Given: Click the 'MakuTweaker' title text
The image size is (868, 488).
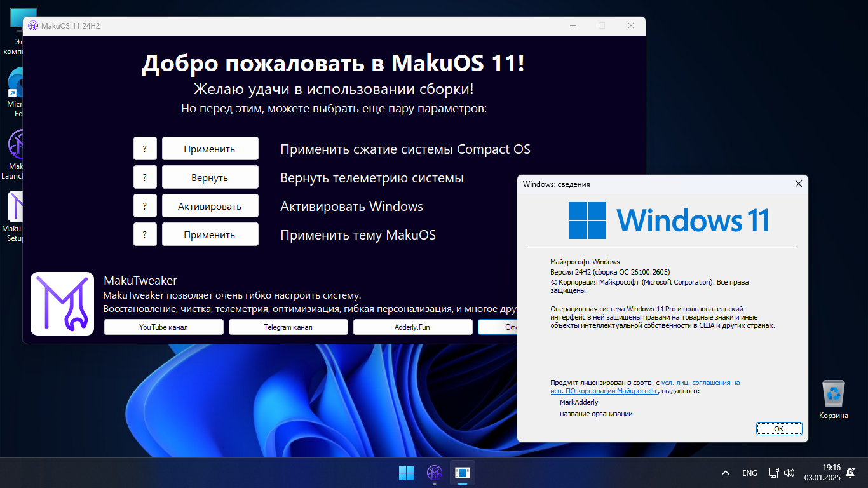Looking at the screenshot, I should (x=140, y=280).
